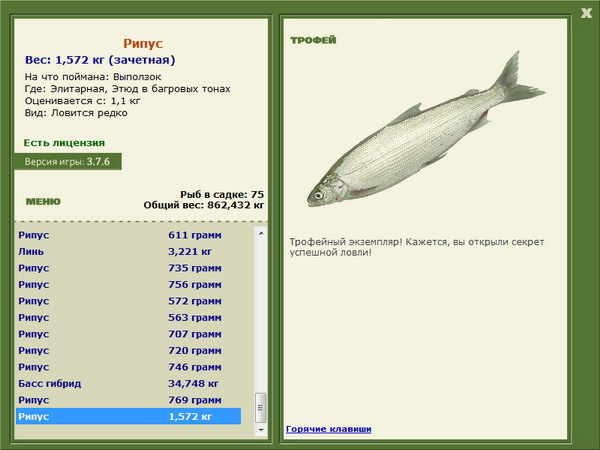Open the Горячие клавиши link

[328, 429]
